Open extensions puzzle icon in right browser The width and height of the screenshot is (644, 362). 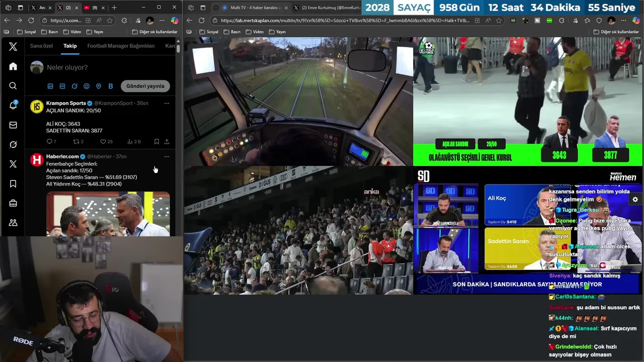pyautogui.click(x=561, y=21)
